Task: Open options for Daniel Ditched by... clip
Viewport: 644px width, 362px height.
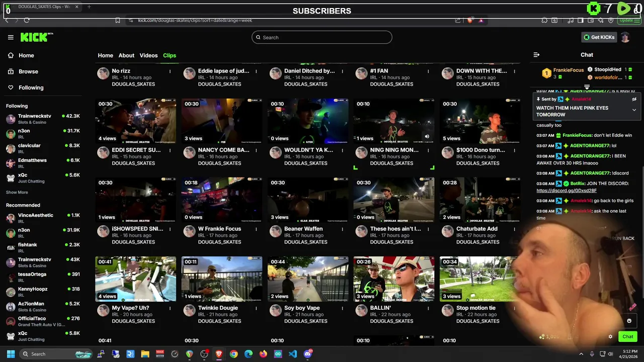Action: tap(342, 71)
